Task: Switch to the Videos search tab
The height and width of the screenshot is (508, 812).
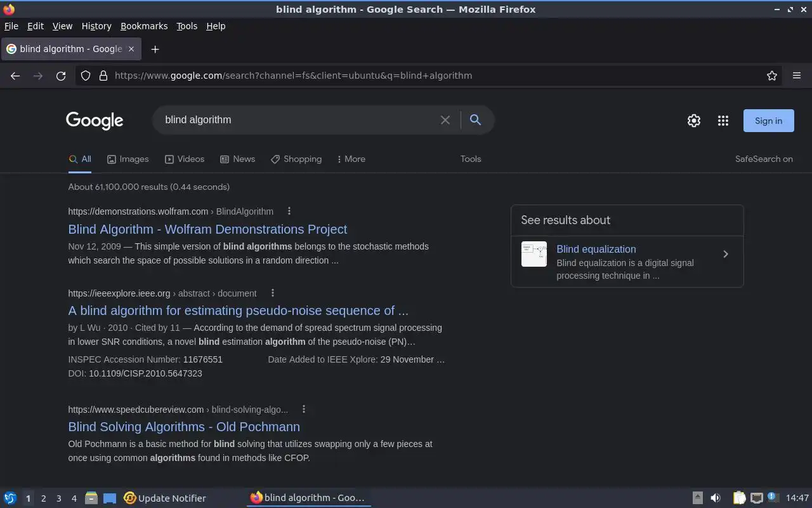Action: tap(185, 159)
